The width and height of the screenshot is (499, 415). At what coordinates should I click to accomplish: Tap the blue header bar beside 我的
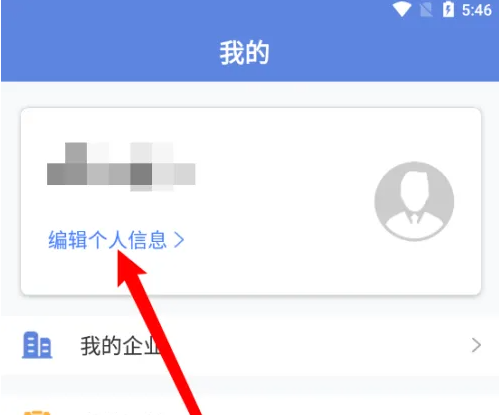tap(367, 53)
